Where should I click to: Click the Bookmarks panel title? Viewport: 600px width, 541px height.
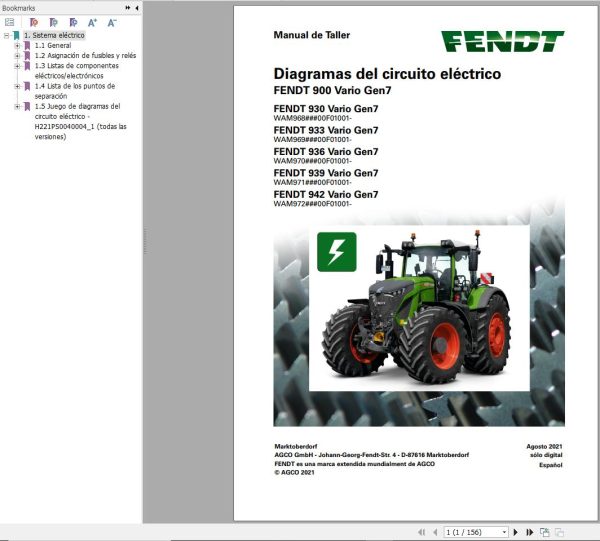[18, 8]
